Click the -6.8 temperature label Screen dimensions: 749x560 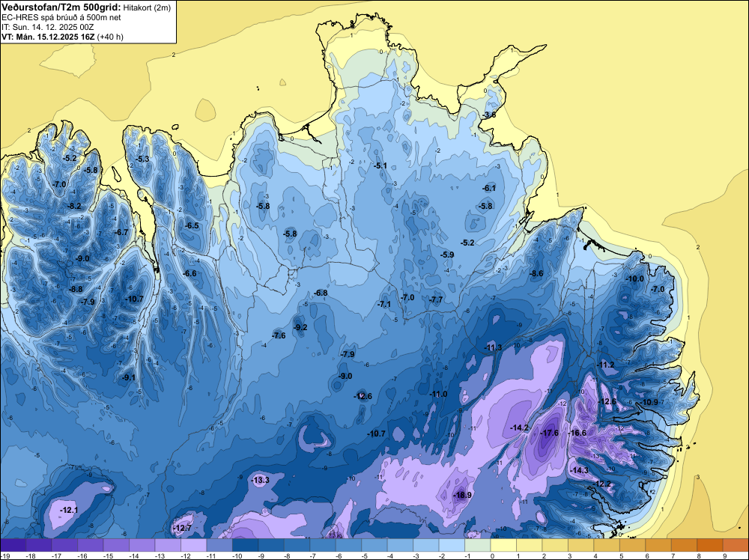(x=321, y=293)
